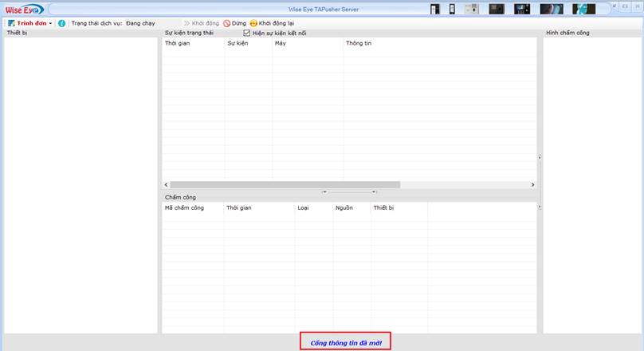Toggle Hiện sự kiện kết nối checkbox
This screenshot has height=351, width=644.
pyautogui.click(x=247, y=34)
